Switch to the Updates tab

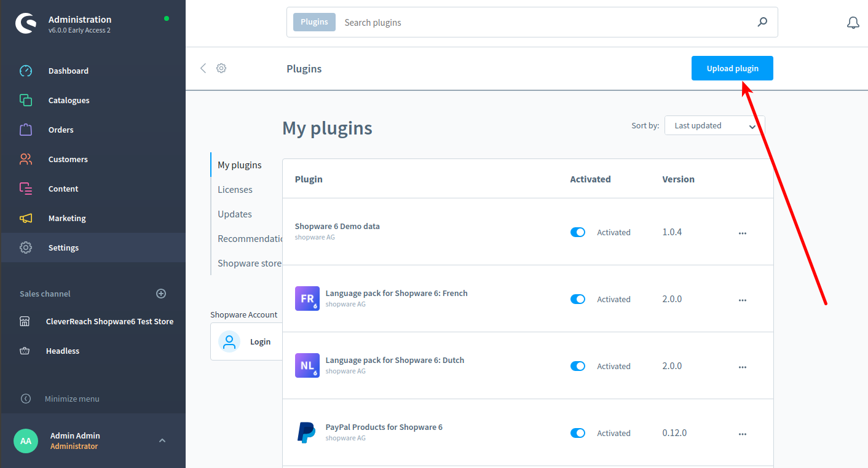235,214
